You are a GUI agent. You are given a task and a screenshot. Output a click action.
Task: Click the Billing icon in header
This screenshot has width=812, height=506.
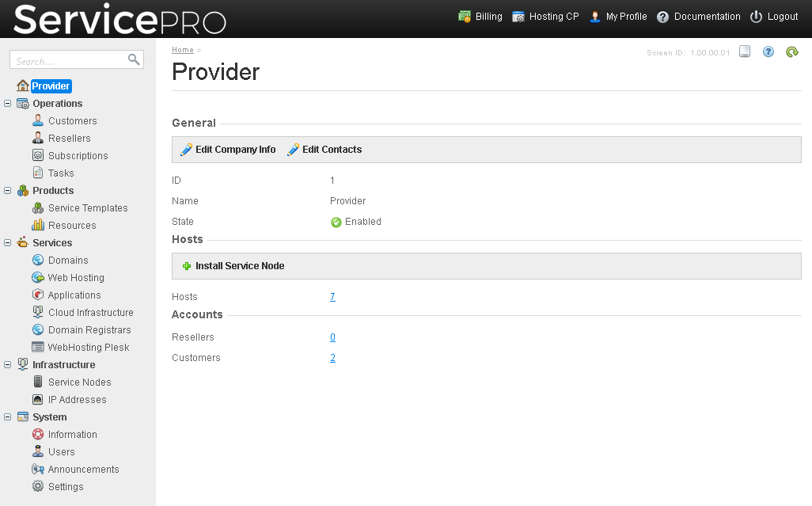tap(465, 17)
